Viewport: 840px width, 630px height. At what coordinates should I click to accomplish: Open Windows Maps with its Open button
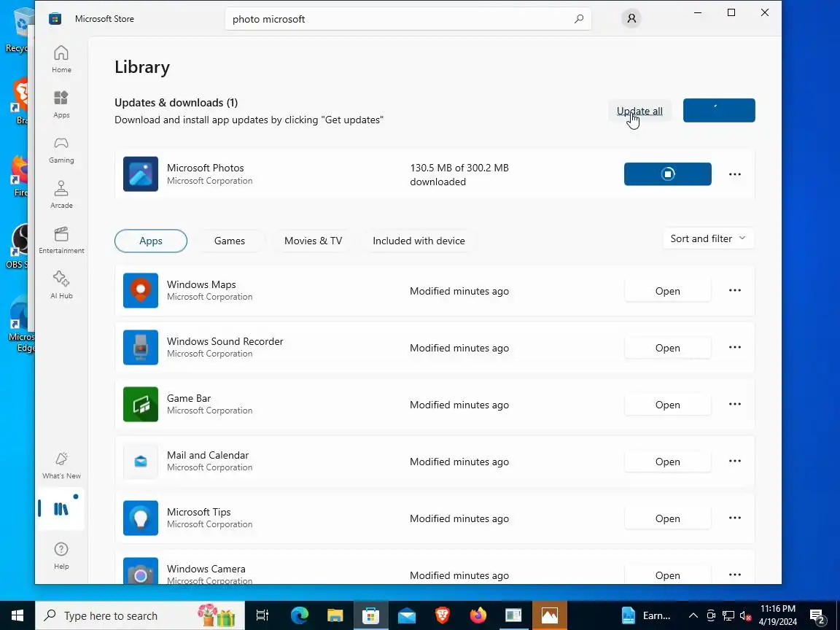(667, 291)
